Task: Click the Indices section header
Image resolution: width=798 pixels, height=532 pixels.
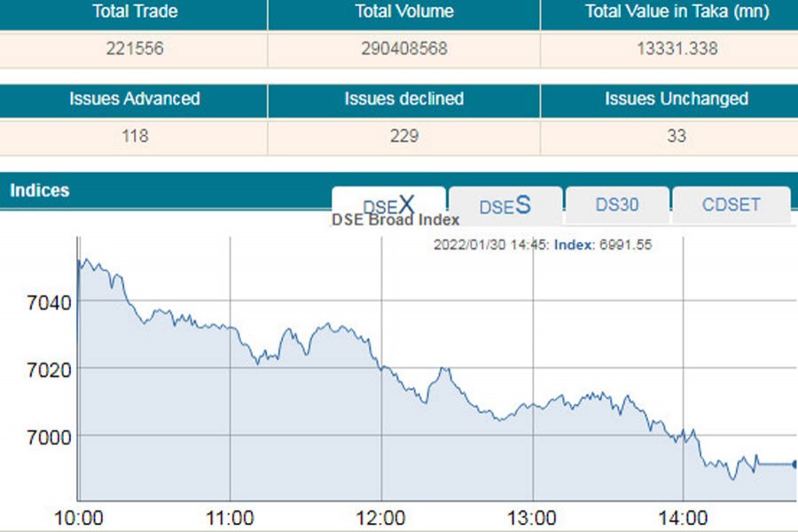Action: click(39, 190)
